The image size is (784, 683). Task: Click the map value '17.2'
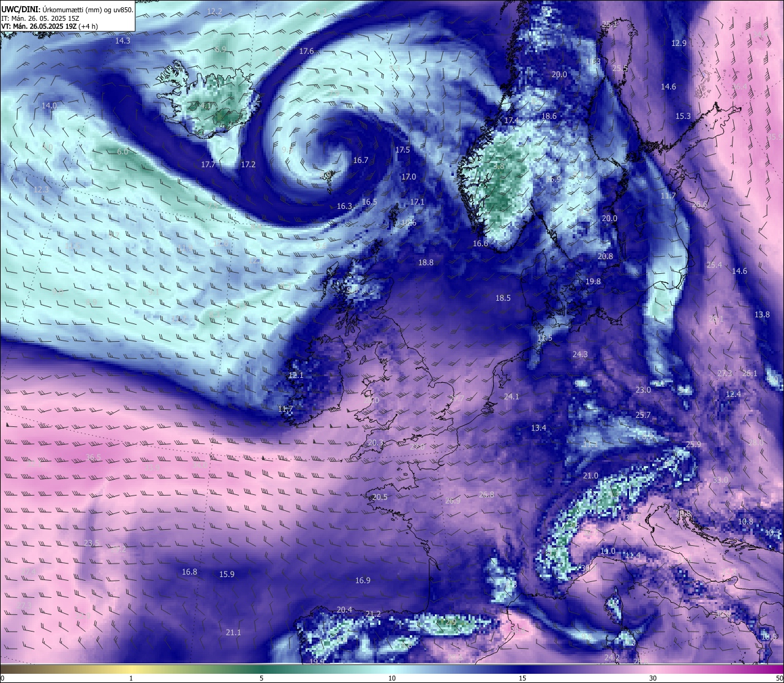pyautogui.click(x=248, y=165)
